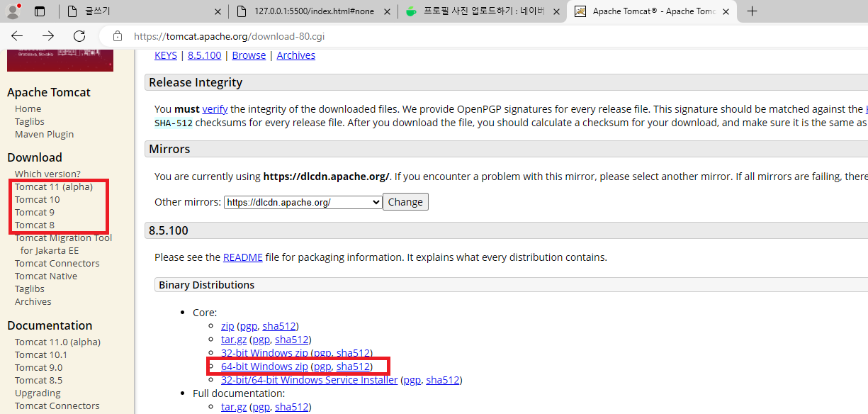Open the Archives link at top

click(296, 55)
